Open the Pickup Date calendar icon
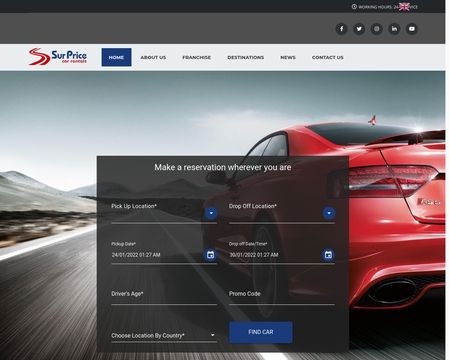This screenshot has width=450, height=360. (210, 255)
